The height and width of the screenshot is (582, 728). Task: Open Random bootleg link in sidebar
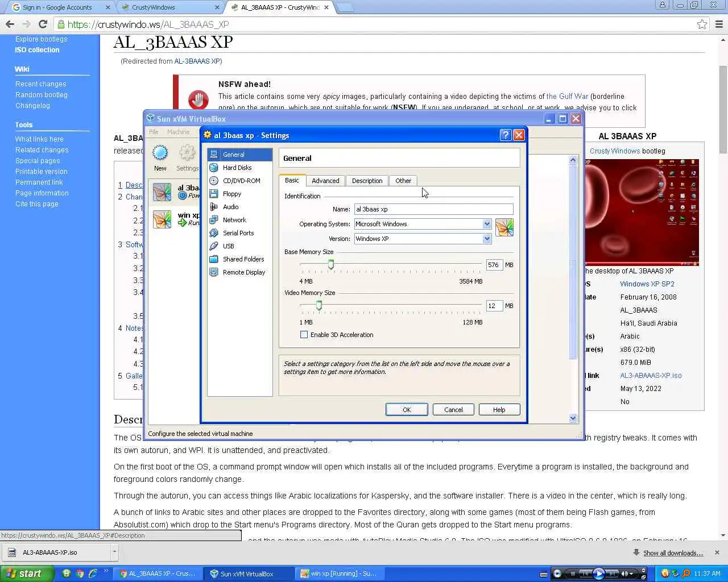pyautogui.click(x=42, y=95)
